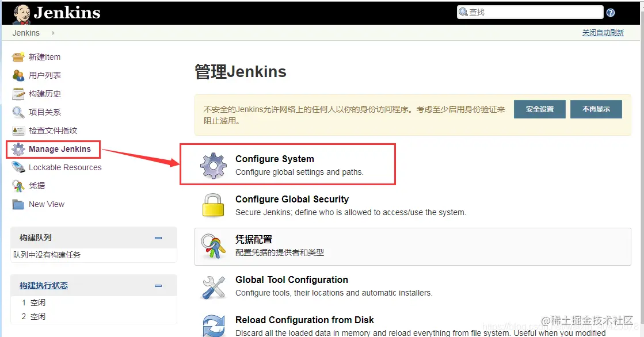Click the 配置凭据的提供者和类型 description

click(x=280, y=252)
